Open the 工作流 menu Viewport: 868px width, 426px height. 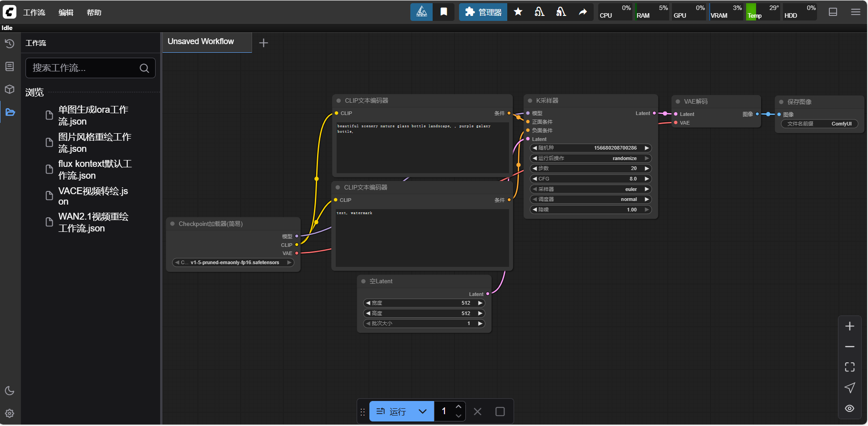pos(34,13)
